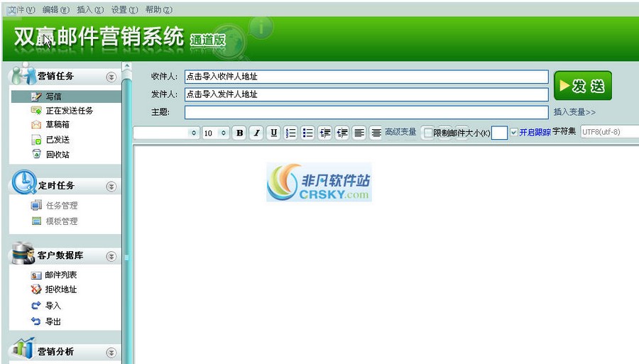Viewport: 639px width, 364px height.
Task: Align text left
Action: tap(359, 133)
